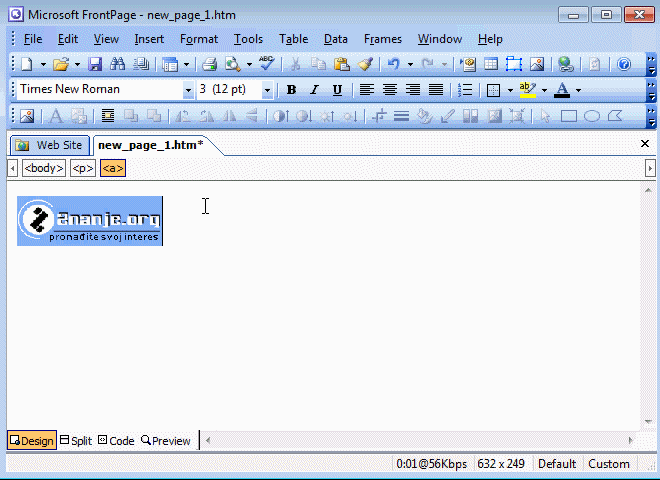Select the Format Painter brush icon
Image resolution: width=660 pixels, height=480 pixels.
[x=365, y=64]
